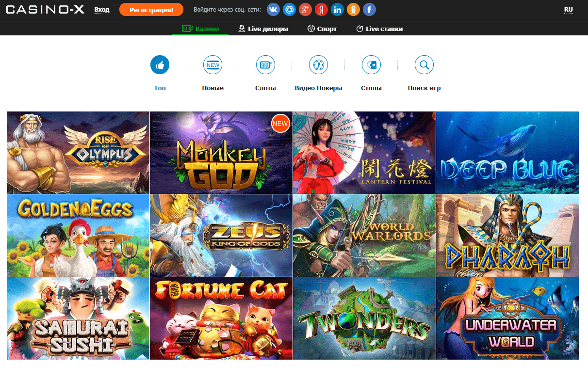Sign in with the VK social icon
Viewport: 588px width, 380px height.
click(273, 9)
